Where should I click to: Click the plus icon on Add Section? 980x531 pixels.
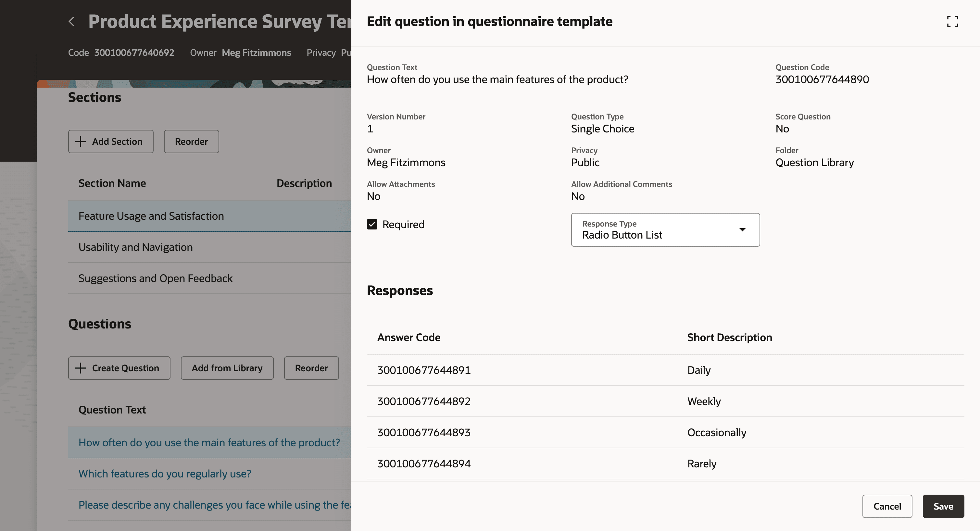[x=80, y=141]
